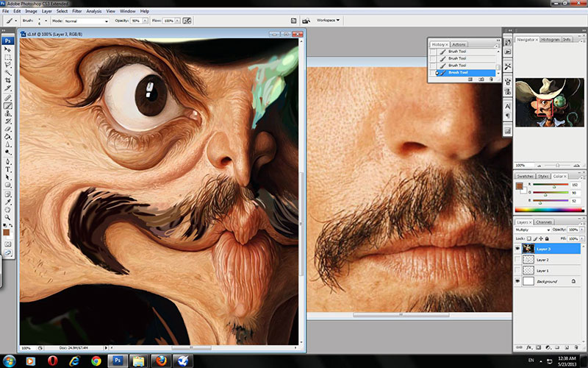Open the Image menu
The image size is (588, 368).
(31, 11)
